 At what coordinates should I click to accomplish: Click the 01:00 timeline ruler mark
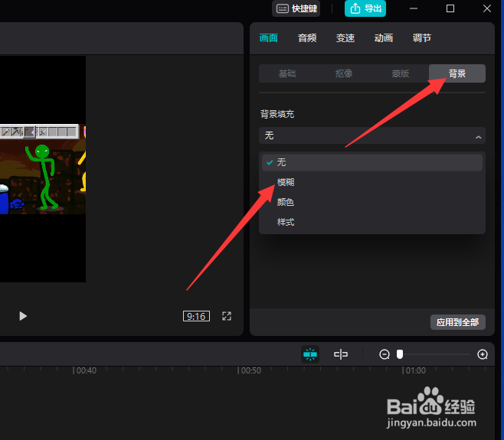(x=415, y=370)
